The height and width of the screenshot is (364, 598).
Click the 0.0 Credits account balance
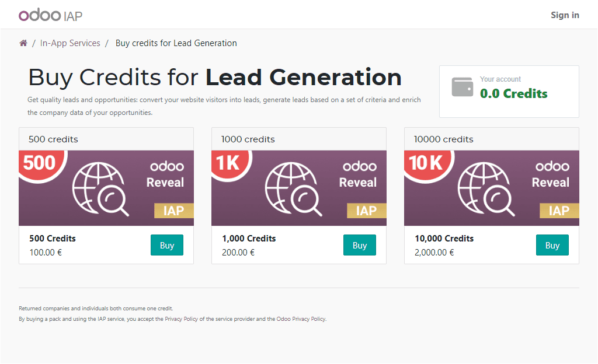tap(514, 93)
